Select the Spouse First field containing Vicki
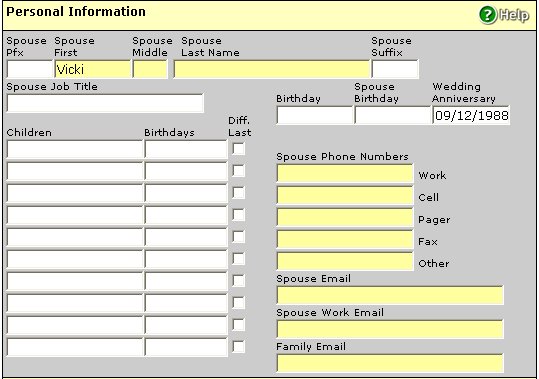The width and height of the screenshot is (539, 379). tap(92, 69)
